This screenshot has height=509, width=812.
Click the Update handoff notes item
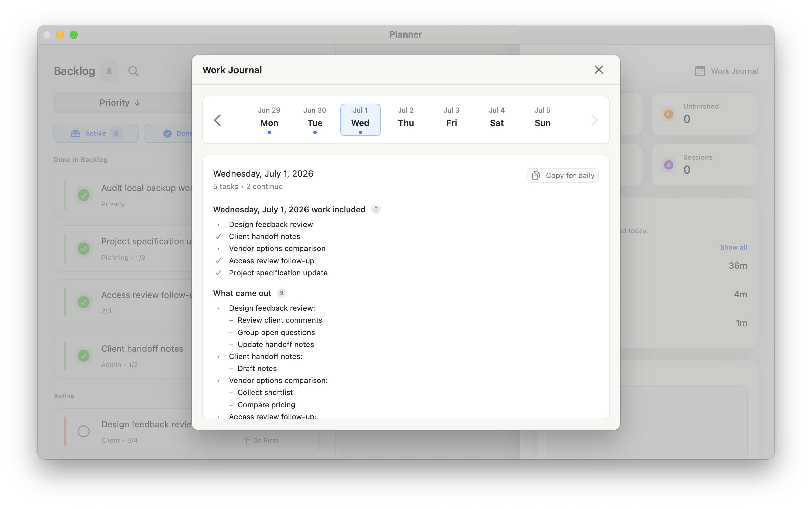click(275, 344)
